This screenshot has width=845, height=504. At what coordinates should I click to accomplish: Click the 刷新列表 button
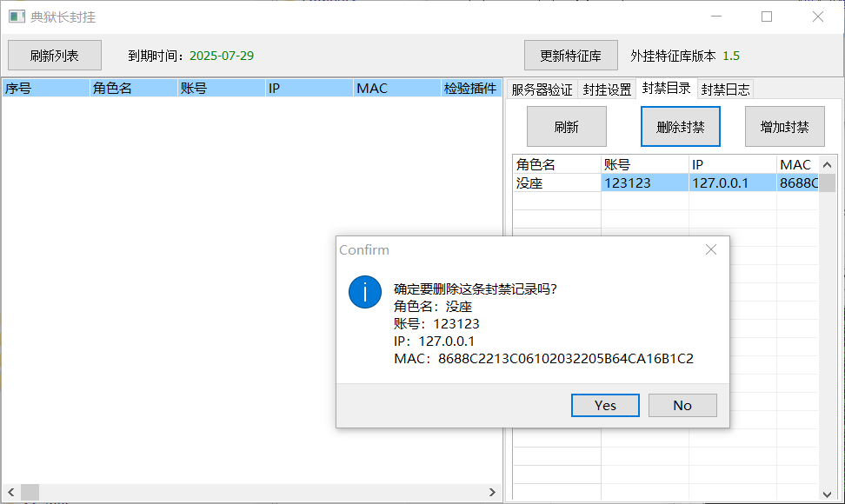click(x=55, y=56)
